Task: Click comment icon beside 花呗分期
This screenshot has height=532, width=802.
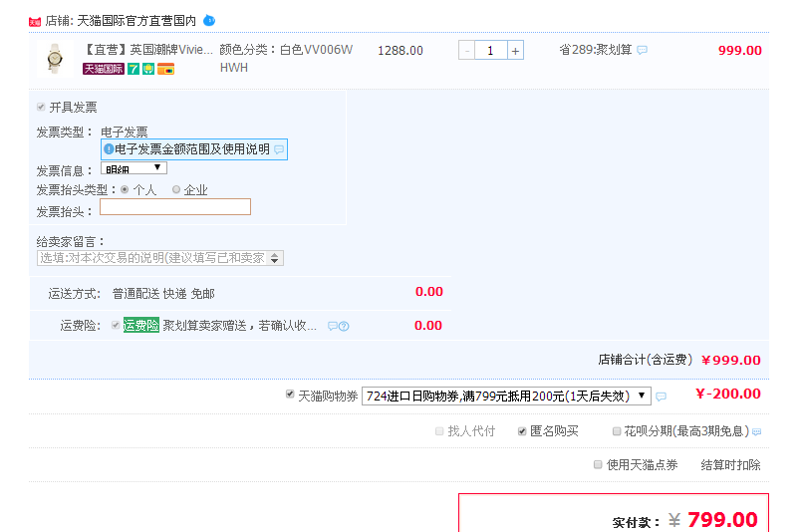Action: (756, 432)
